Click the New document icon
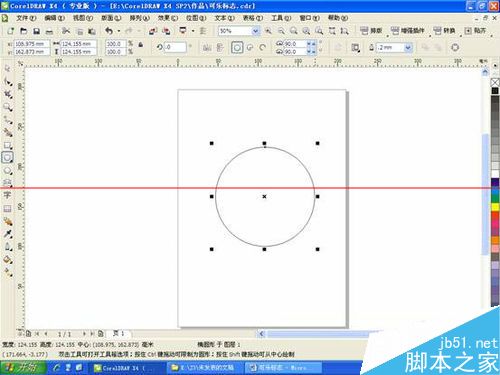500x375 pixels. (10, 31)
